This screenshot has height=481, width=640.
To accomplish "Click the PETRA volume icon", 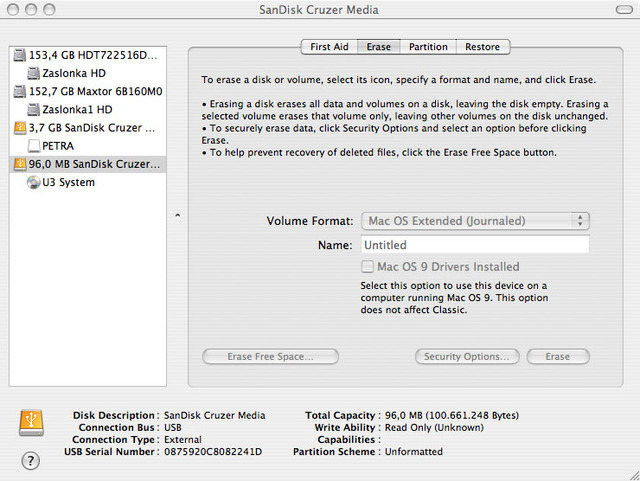I will (x=33, y=146).
